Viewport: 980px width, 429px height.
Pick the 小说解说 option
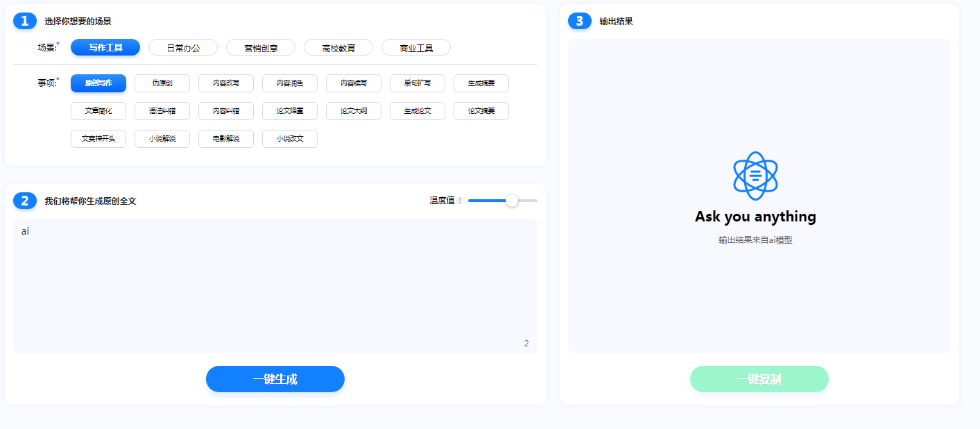[162, 139]
